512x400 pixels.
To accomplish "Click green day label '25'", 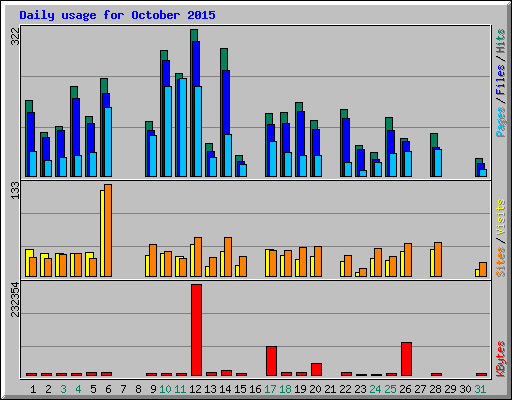I will coord(390,389).
